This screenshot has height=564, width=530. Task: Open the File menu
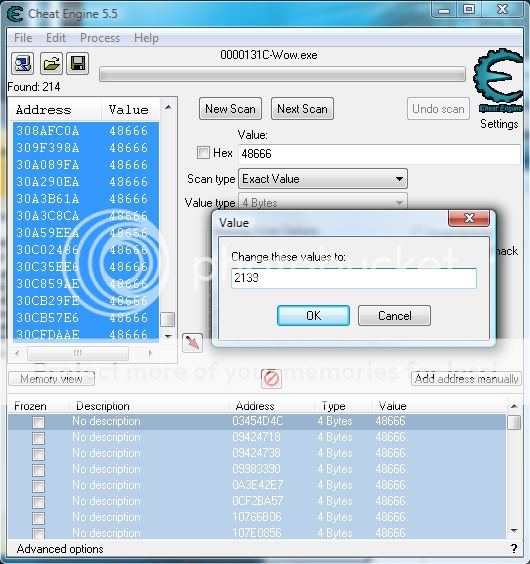23,38
